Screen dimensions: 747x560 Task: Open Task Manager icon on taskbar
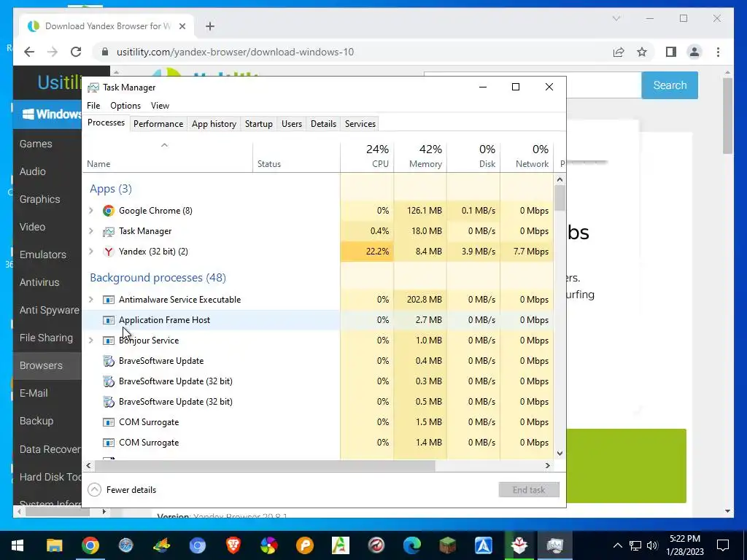coord(555,545)
